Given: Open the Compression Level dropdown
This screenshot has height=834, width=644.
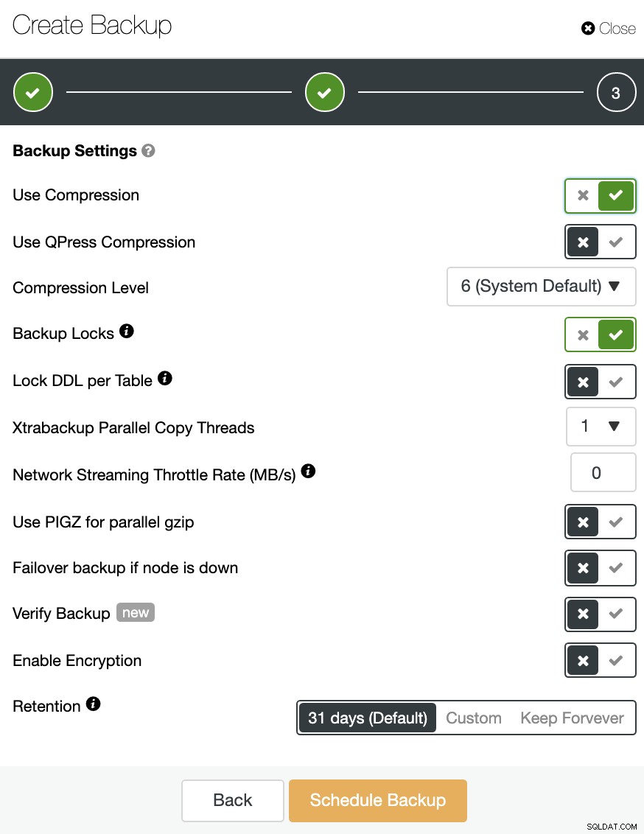Looking at the screenshot, I should pyautogui.click(x=542, y=287).
